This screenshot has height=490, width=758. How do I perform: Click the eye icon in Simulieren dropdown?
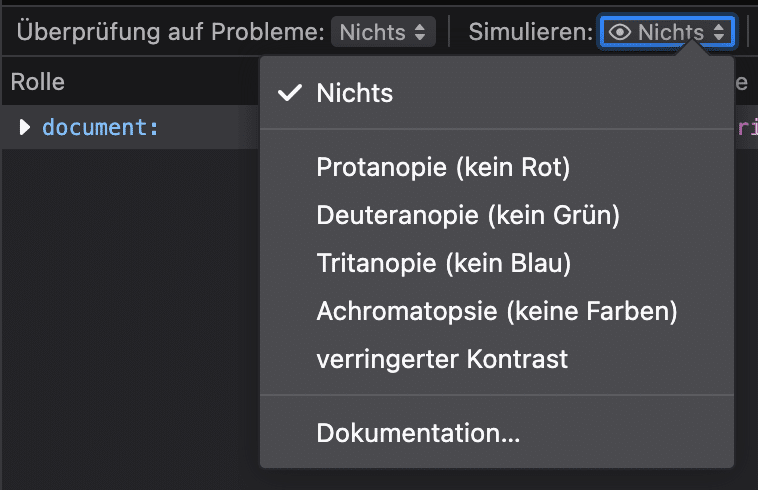[x=620, y=32]
